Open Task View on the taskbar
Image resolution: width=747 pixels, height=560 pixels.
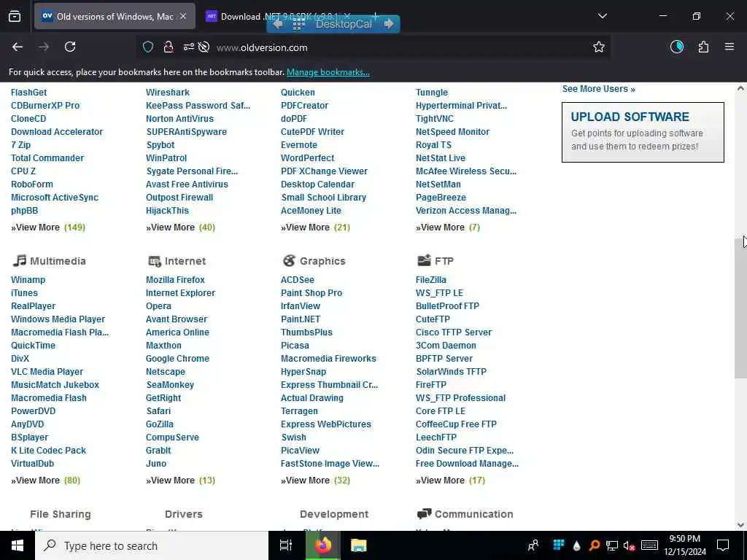286,545
